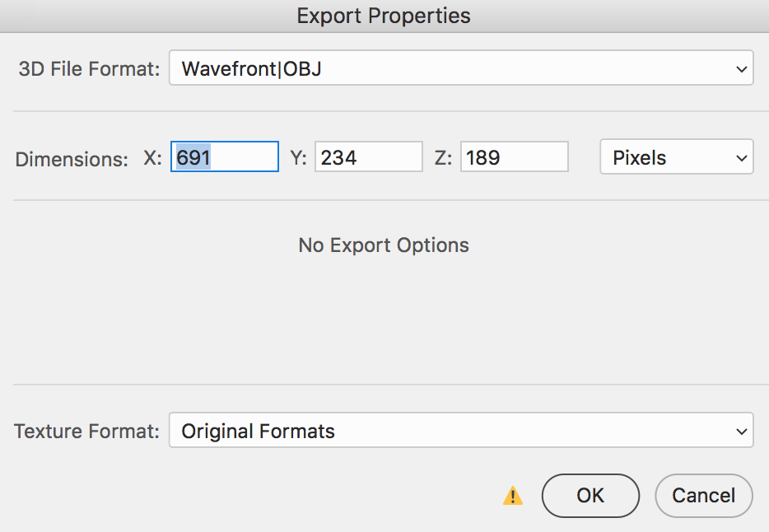Click the chevron arrow beside Pixels

pos(741,157)
